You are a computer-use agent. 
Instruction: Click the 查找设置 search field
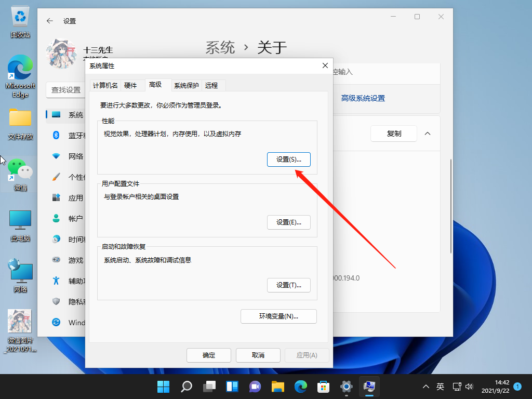click(66, 90)
